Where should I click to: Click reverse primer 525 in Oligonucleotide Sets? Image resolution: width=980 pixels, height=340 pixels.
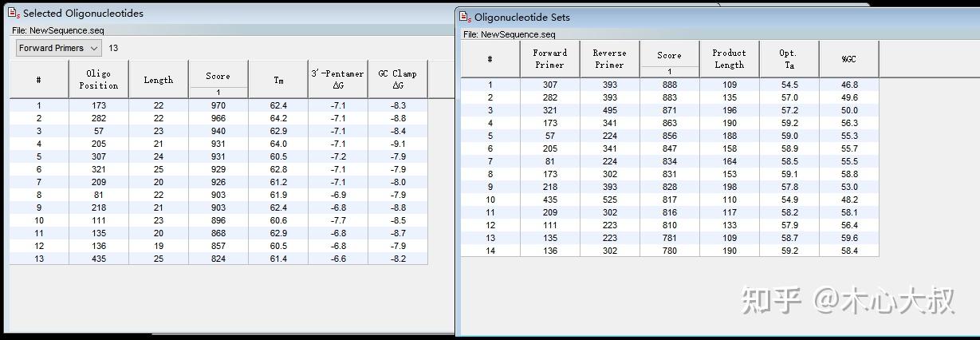coord(610,200)
